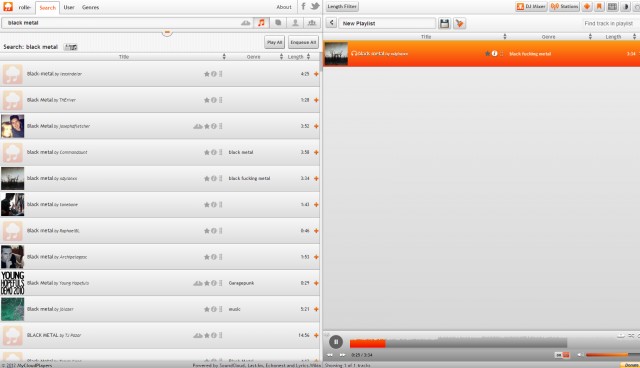This screenshot has height=368, width=640.
Task: Open the Search tab
Action: click(47, 8)
